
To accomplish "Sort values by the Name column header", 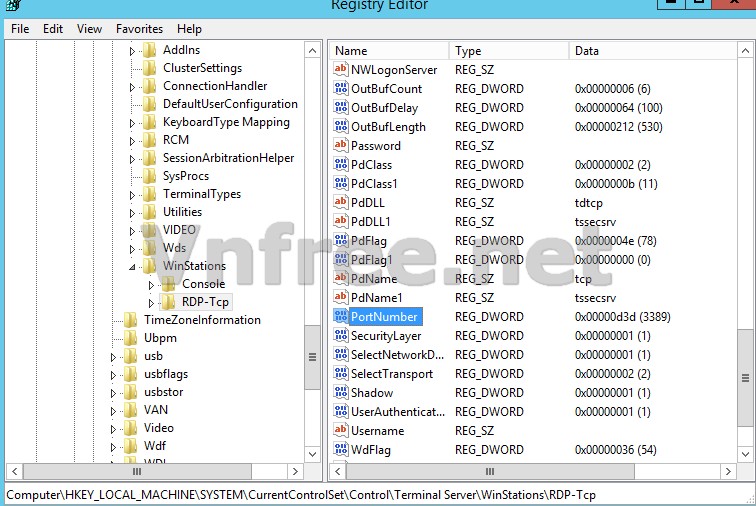I will [389, 51].
